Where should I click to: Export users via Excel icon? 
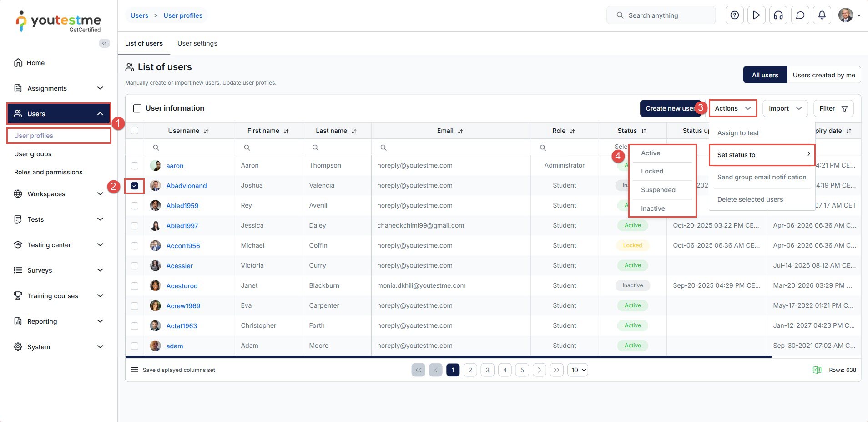(x=817, y=370)
